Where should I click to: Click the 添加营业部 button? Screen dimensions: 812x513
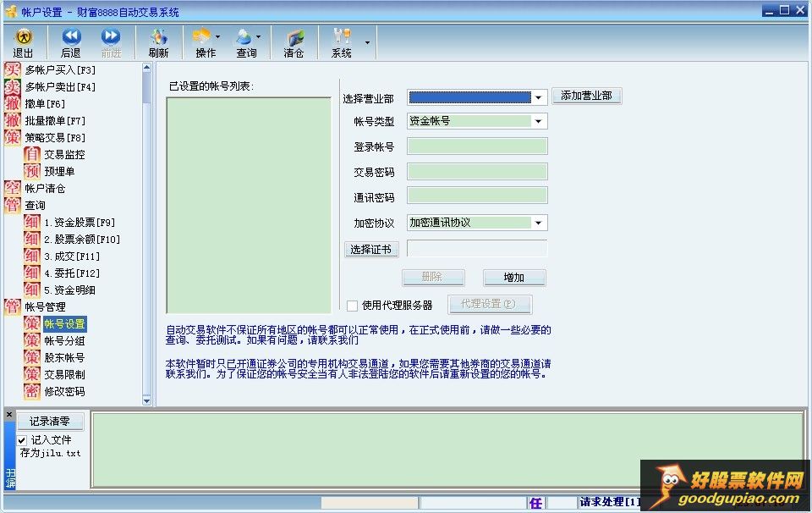tap(587, 96)
